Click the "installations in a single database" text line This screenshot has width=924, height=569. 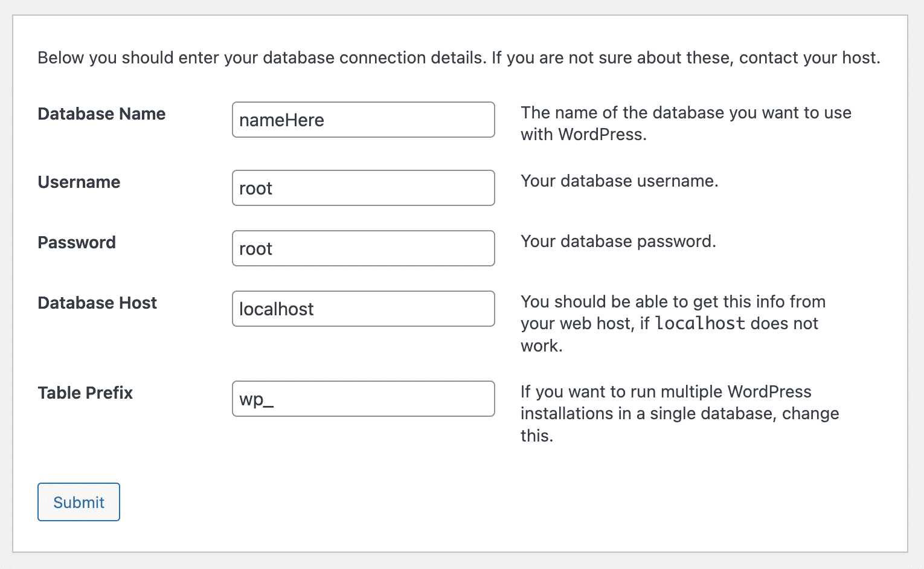click(x=679, y=414)
